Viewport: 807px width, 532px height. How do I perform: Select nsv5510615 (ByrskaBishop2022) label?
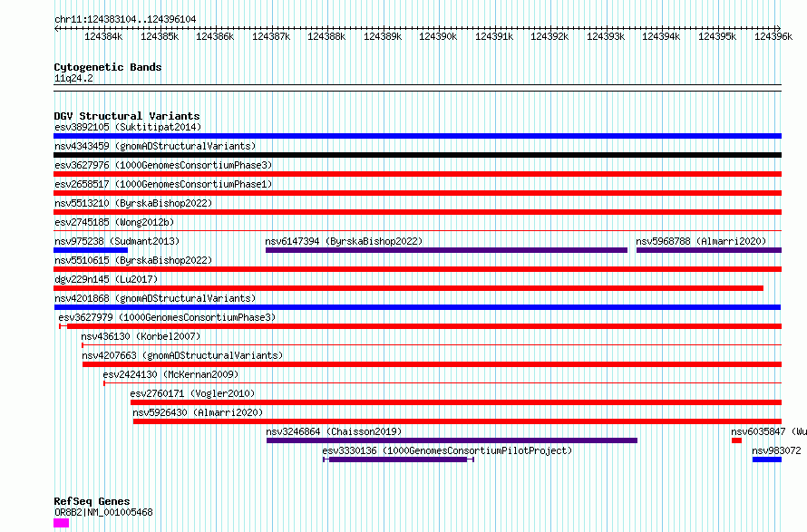tap(133, 260)
